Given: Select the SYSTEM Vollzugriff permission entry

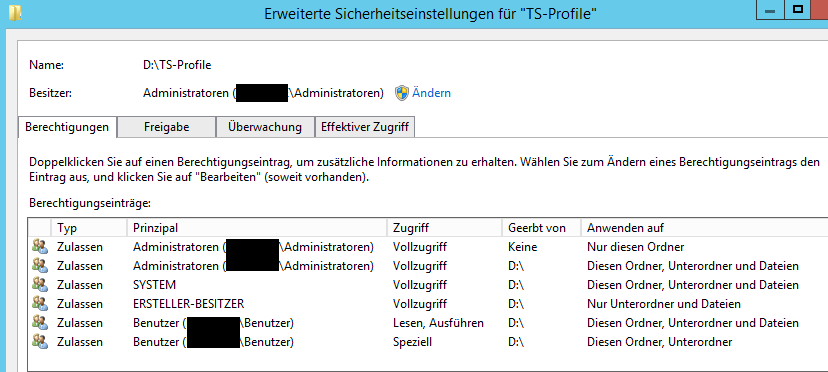Looking at the screenshot, I should [x=428, y=285].
